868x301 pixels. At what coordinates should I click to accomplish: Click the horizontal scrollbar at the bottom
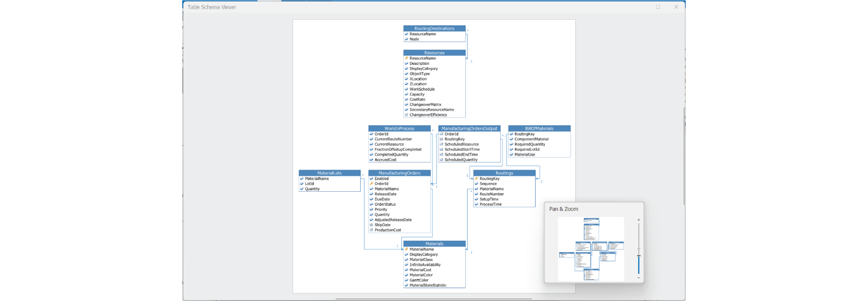[x=434, y=299]
